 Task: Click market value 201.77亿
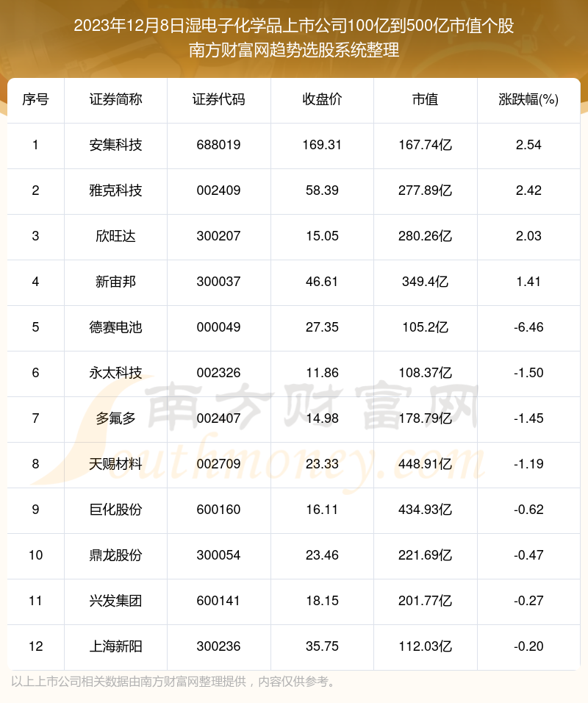pyautogui.click(x=426, y=601)
